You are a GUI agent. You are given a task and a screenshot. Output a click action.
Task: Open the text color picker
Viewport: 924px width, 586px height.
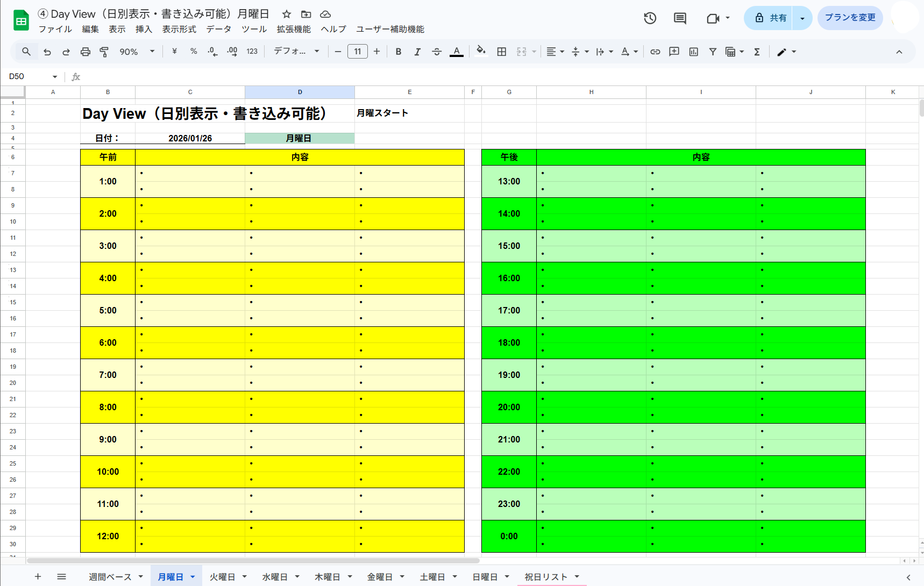[x=456, y=52]
